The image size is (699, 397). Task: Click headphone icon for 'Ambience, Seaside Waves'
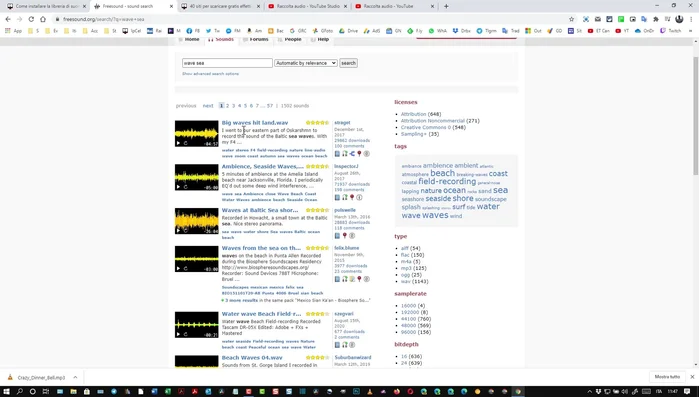click(345, 197)
